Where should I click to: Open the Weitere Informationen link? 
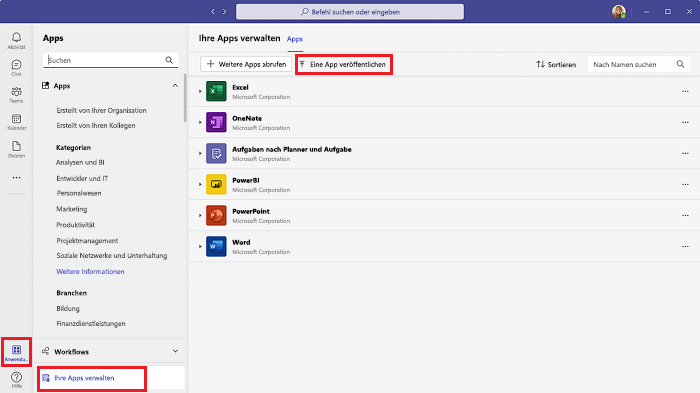[x=90, y=272]
